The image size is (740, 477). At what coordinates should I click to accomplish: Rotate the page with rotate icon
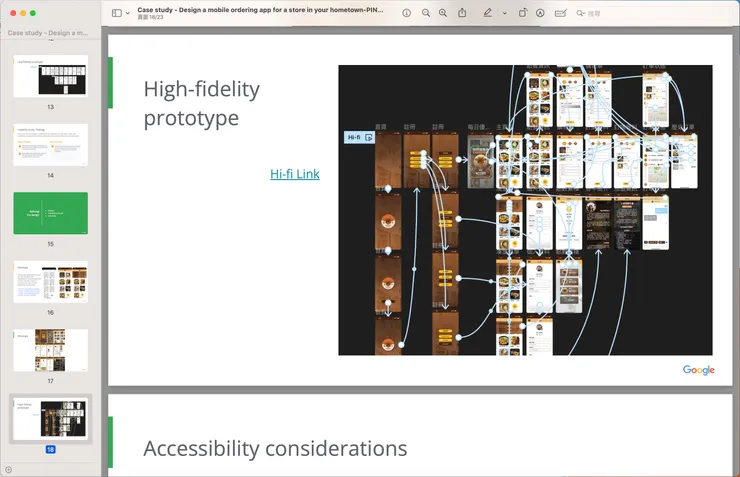(x=522, y=13)
